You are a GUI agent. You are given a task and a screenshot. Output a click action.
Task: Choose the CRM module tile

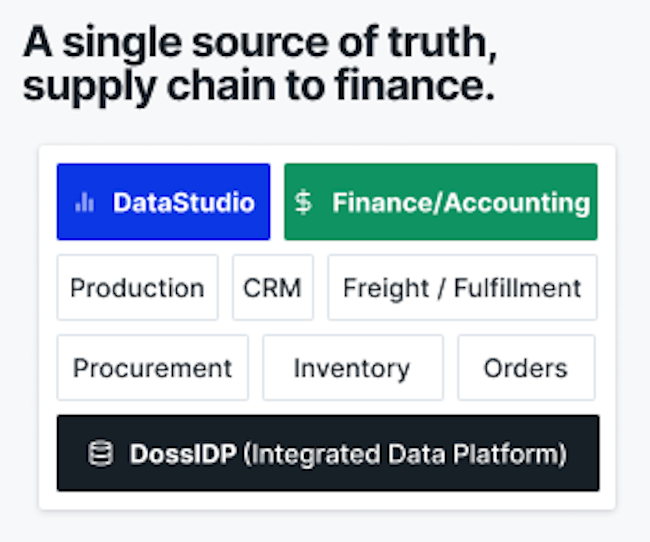tap(273, 287)
